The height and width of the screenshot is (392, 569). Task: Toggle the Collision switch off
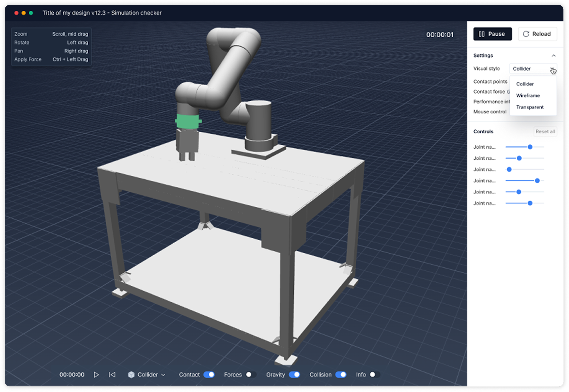tap(342, 375)
